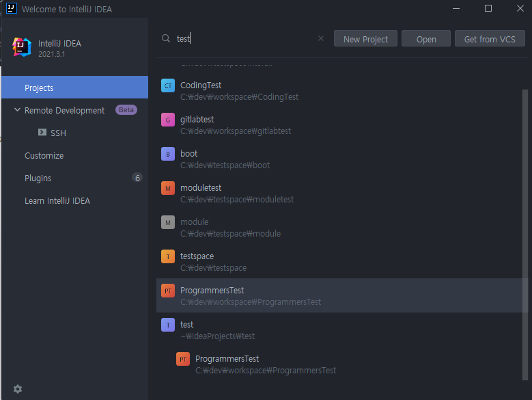Click the Beta badge next to Remote Development
Viewport: 532px width, 400px height.
coord(126,110)
